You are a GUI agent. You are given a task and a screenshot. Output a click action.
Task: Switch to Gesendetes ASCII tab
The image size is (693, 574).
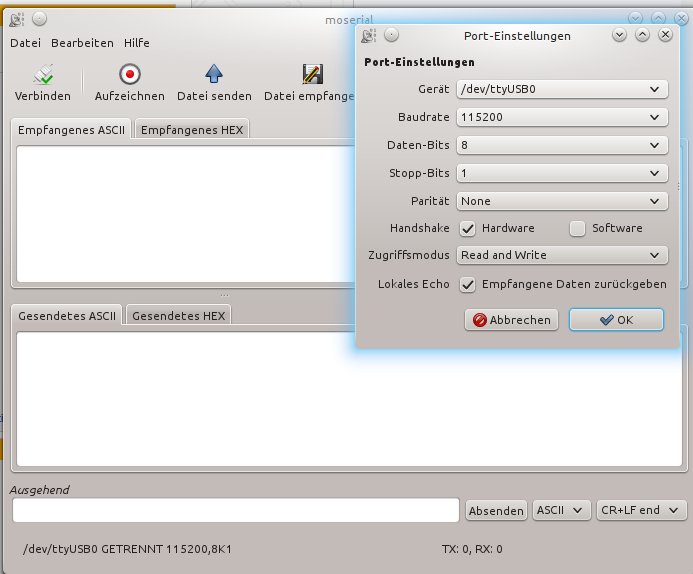[x=67, y=316]
